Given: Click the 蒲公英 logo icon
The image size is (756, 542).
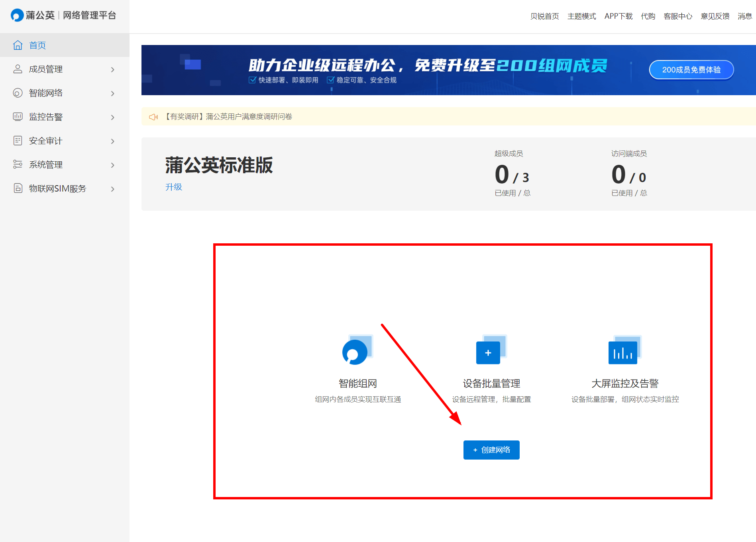Looking at the screenshot, I should (x=17, y=16).
